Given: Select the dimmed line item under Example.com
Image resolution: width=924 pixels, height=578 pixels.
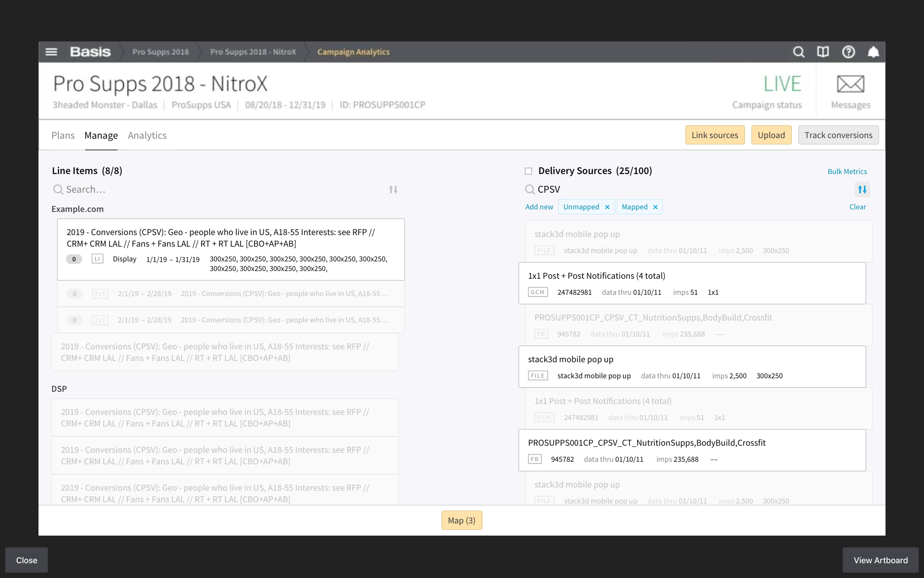Looking at the screenshot, I should pyautogui.click(x=225, y=352).
